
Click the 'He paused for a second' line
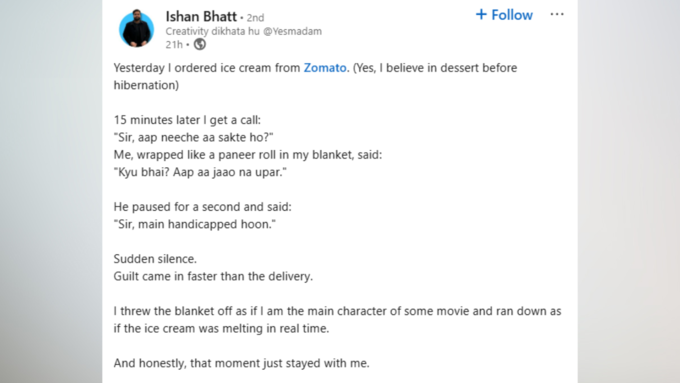[x=203, y=207]
